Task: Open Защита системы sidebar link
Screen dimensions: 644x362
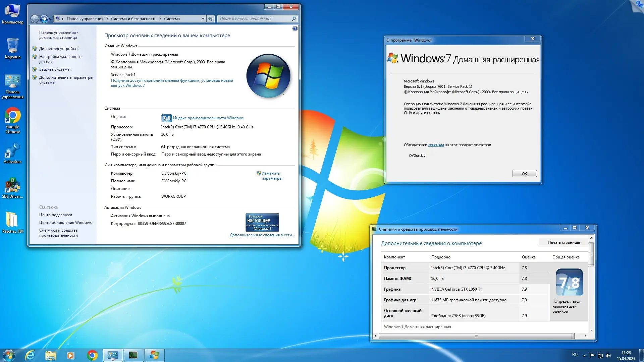Action: pyautogui.click(x=55, y=69)
